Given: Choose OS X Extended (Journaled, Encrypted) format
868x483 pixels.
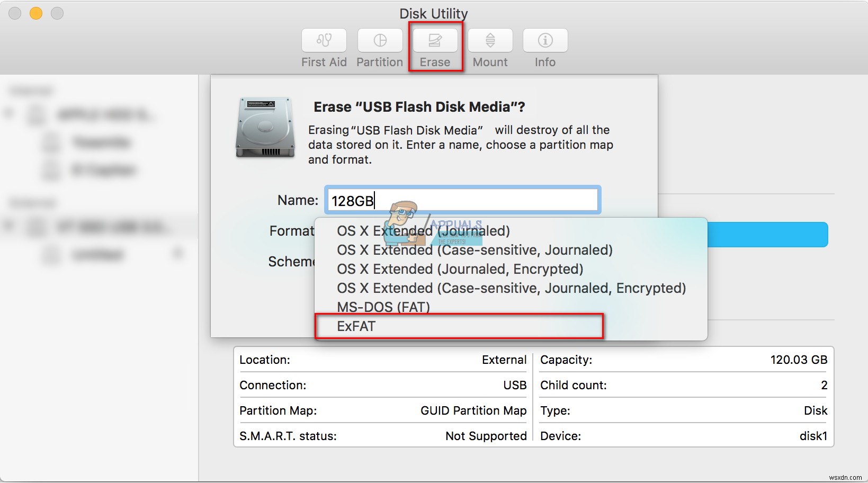Looking at the screenshot, I should click(460, 269).
